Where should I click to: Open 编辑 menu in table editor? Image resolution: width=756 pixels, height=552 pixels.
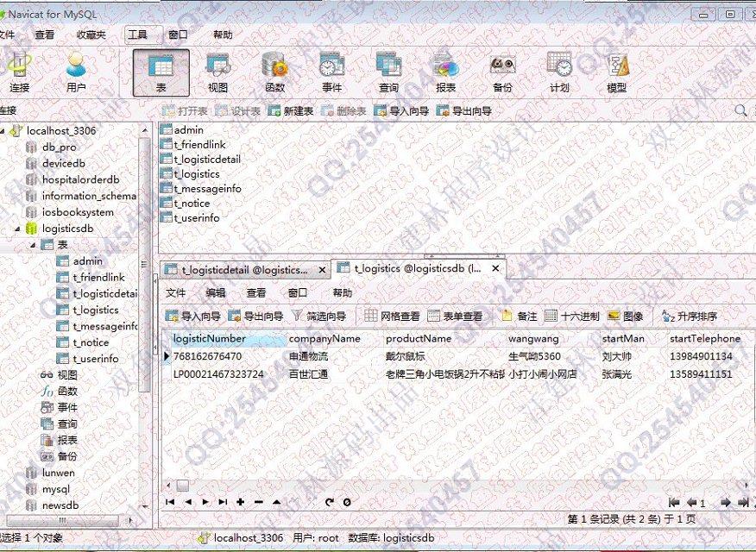(216, 293)
